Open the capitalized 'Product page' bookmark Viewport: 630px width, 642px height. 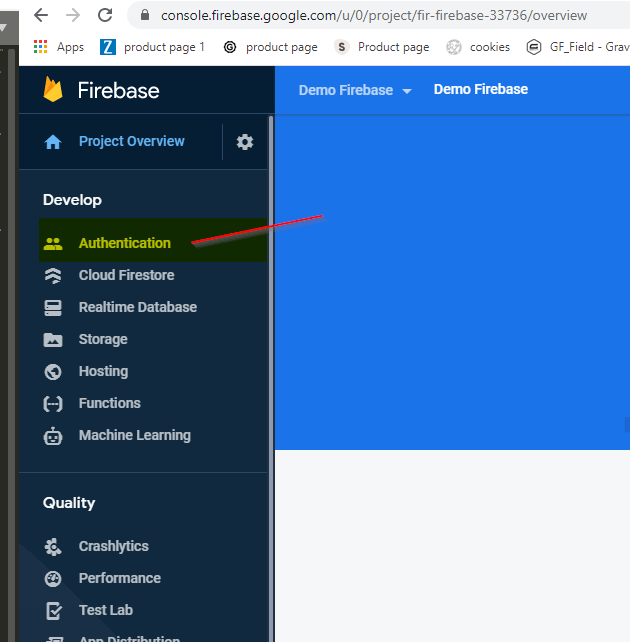[x=393, y=47]
